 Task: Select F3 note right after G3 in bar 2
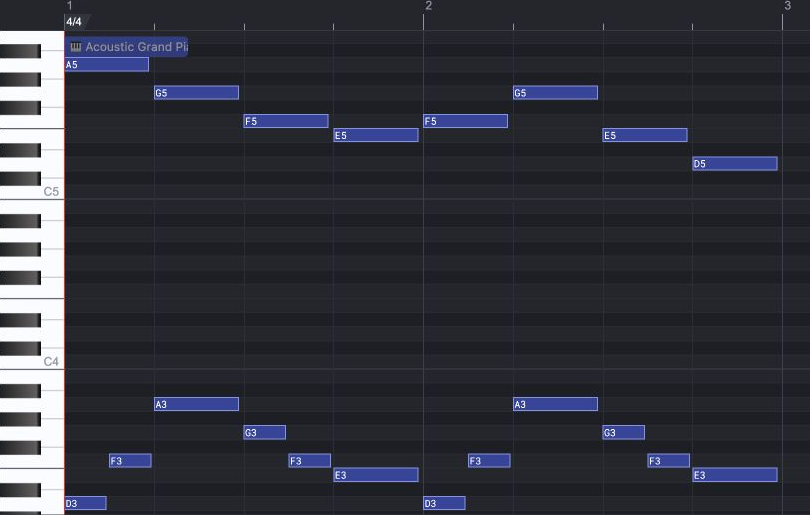668,461
